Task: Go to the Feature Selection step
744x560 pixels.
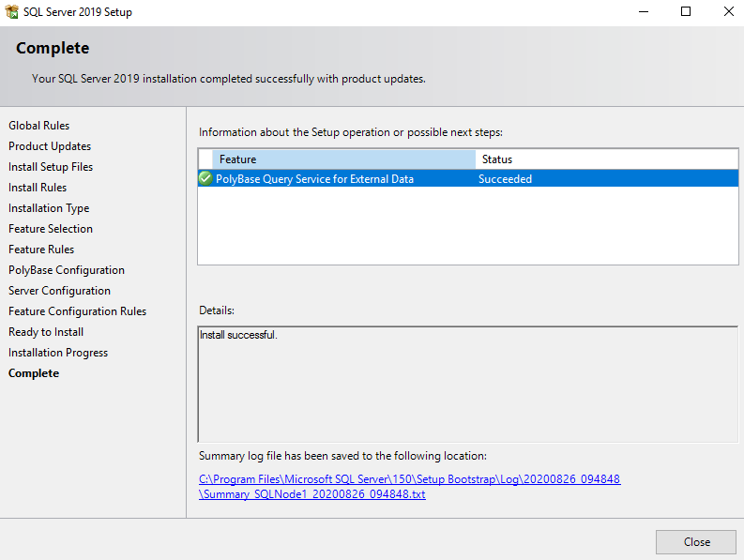Action: [x=51, y=229]
